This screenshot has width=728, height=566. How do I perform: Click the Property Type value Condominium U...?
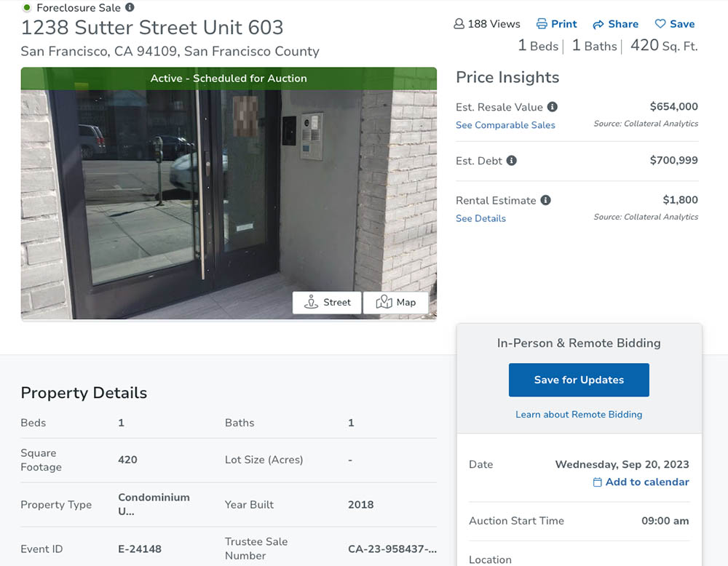(x=154, y=504)
